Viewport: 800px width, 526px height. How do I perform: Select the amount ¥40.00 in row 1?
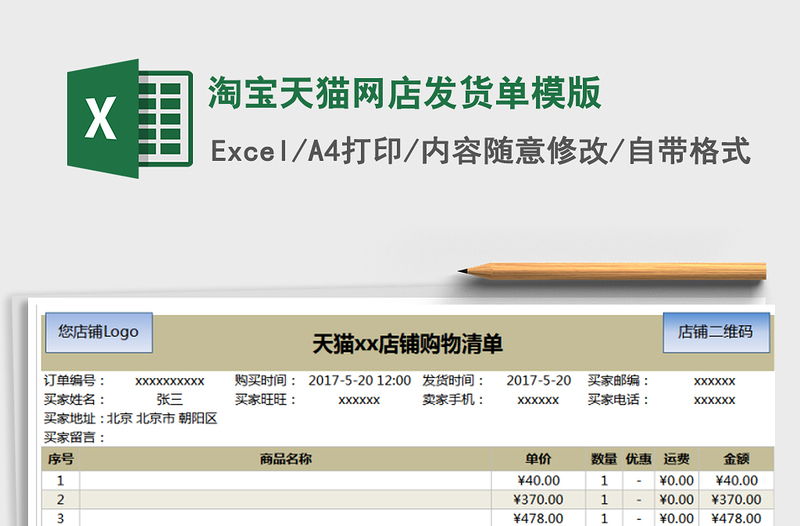click(736, 481)
